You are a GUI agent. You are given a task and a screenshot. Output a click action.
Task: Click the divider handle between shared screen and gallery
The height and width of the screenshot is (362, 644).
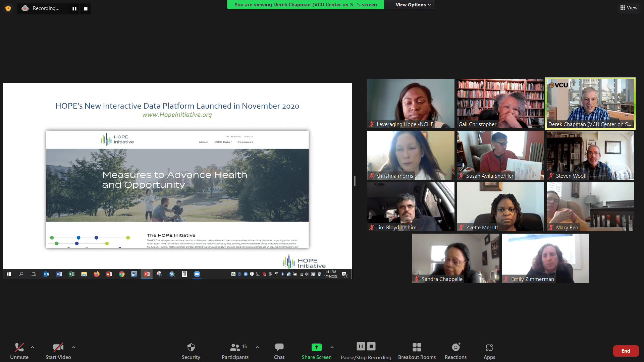pyautogui.click(x=355, y=181)
